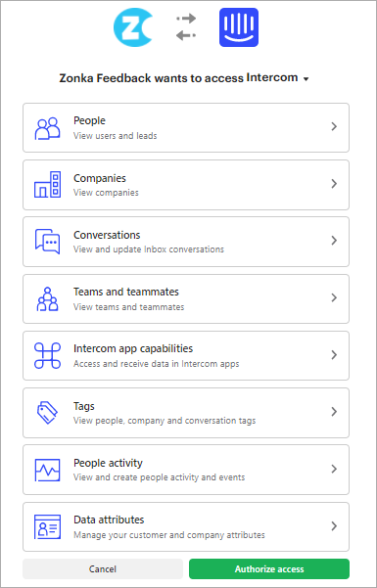Click the Teams and teammates group icon
The height and width of the screenshot is (588, 377).
(x=47, y=298)
